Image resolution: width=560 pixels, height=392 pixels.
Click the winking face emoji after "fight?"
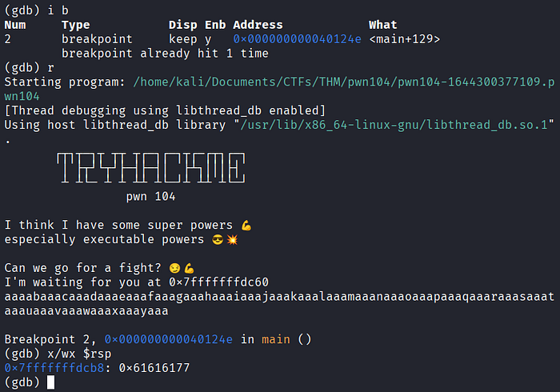click(x=174, y=268)
